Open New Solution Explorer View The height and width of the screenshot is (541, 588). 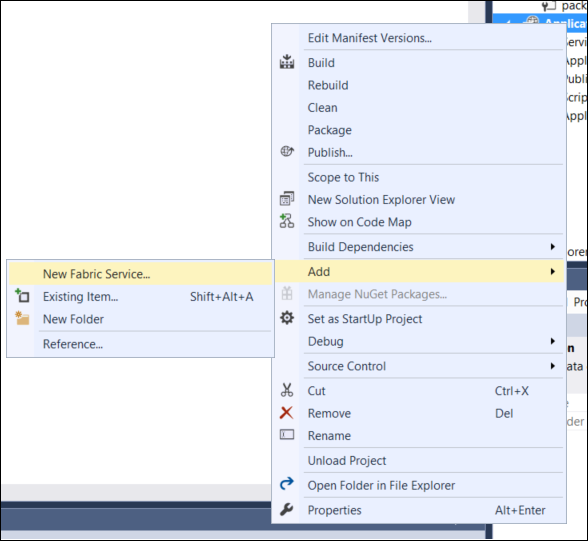point(419,199)
